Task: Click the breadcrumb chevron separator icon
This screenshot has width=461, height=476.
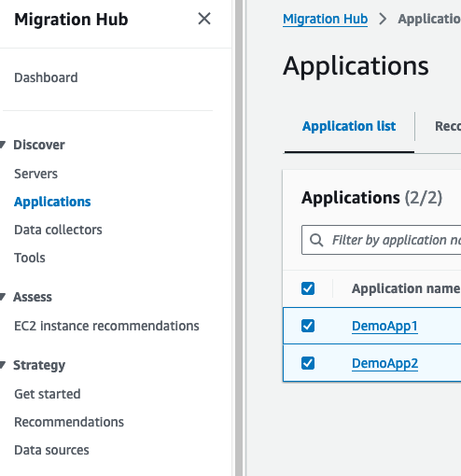Action: tap(383, 19)
